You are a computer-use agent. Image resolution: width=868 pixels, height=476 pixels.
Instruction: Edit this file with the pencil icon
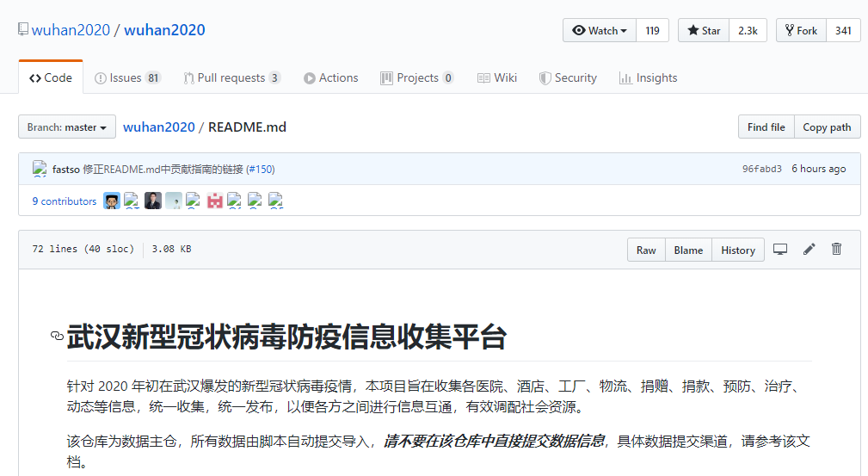click(x=810, y=250)
